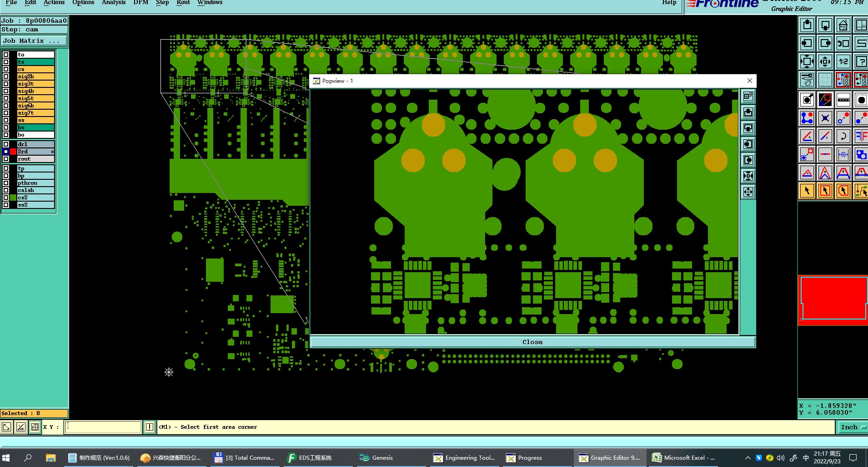This screenshot has height=467, width=868.
Task: Select the rectangle selection arrow icon
Action: coord(825,191)
